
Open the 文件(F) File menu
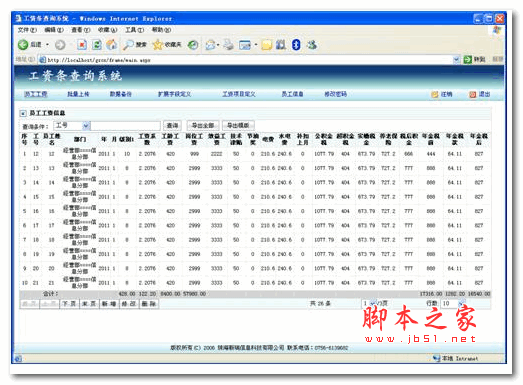pyautogui.click(x=27, y=30)
